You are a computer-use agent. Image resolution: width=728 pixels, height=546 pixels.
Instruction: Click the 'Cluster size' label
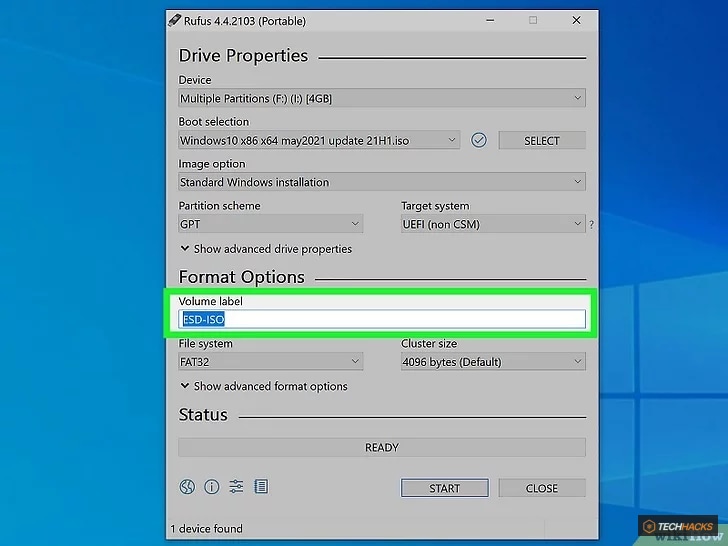[x=429, y=344]
